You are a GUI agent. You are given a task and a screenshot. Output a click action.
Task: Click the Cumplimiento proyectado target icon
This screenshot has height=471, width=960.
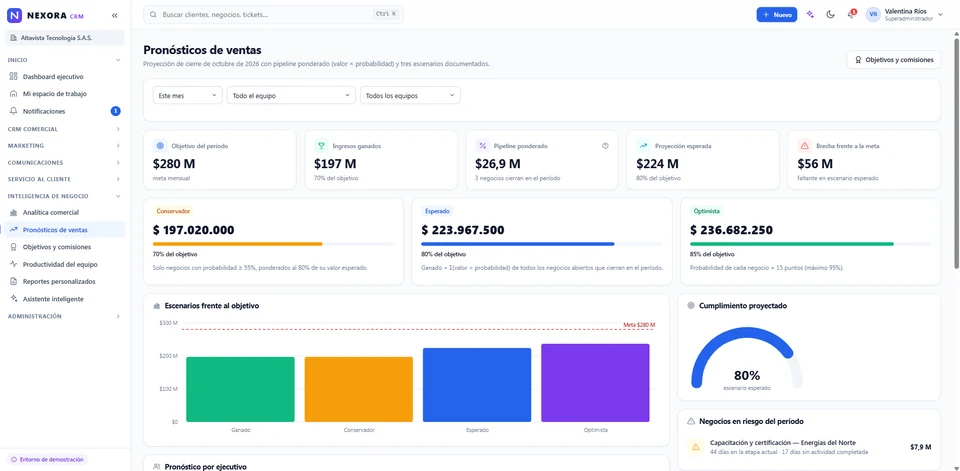(x=691, y=306)
